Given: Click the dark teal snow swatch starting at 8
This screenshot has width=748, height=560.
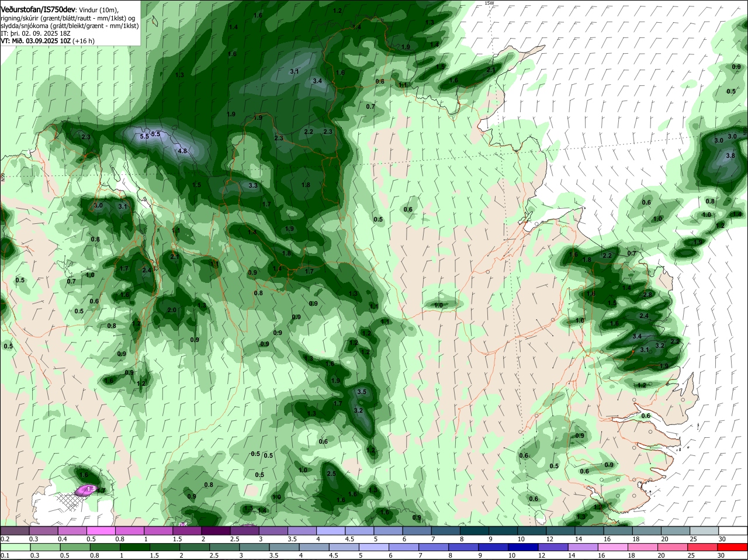Looking at the screenshot, I should coord(476,531).
